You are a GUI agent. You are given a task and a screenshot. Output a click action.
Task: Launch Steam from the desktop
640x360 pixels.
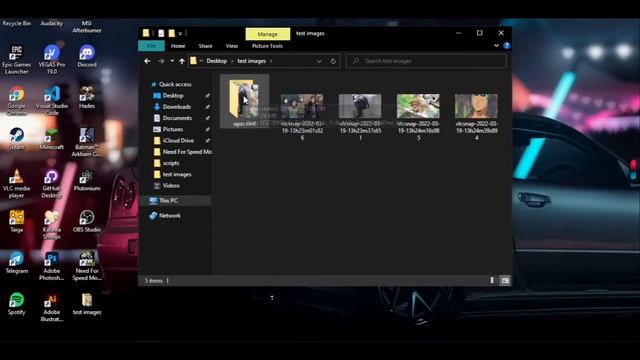pyautogui.click(x=16, y=139)
